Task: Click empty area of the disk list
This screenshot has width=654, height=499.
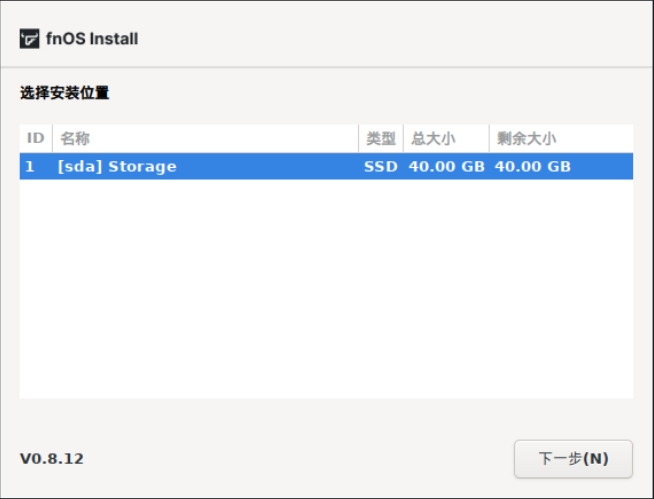Action: point(326,289)
